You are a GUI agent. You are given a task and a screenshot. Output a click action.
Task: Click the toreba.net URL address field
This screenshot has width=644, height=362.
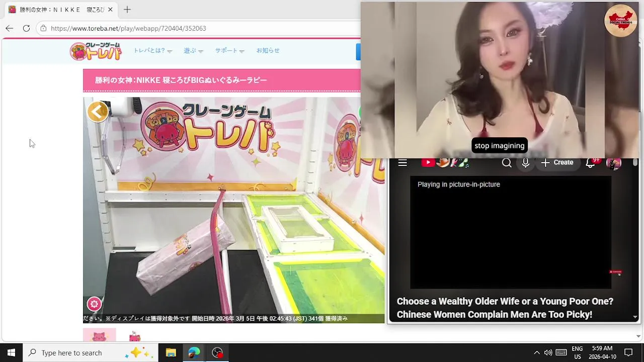click(128, 28)
